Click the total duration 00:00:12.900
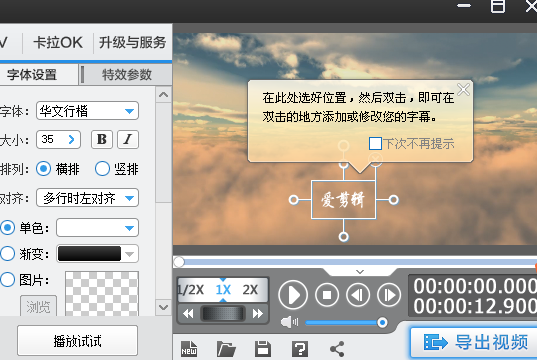Screen dimensions: 537x360 (475, 306)
